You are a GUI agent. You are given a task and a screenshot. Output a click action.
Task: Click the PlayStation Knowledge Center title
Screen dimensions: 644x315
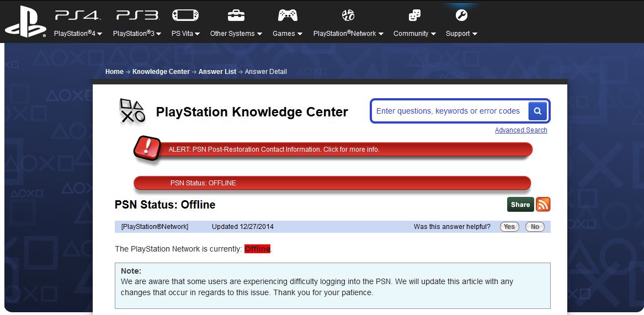[252, 111]
